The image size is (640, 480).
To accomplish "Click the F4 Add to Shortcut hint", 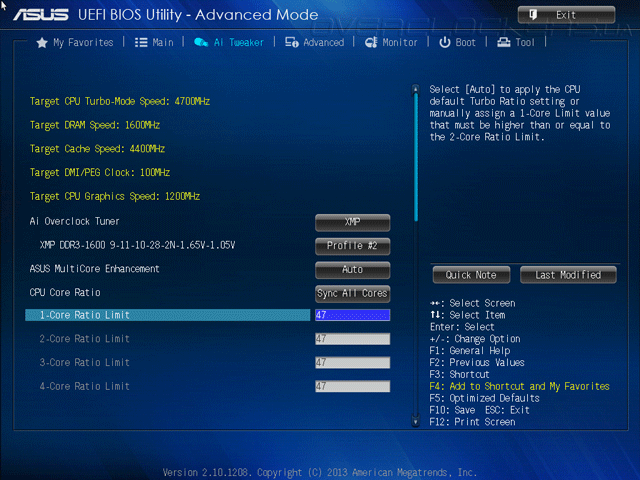I will [520, 386].
